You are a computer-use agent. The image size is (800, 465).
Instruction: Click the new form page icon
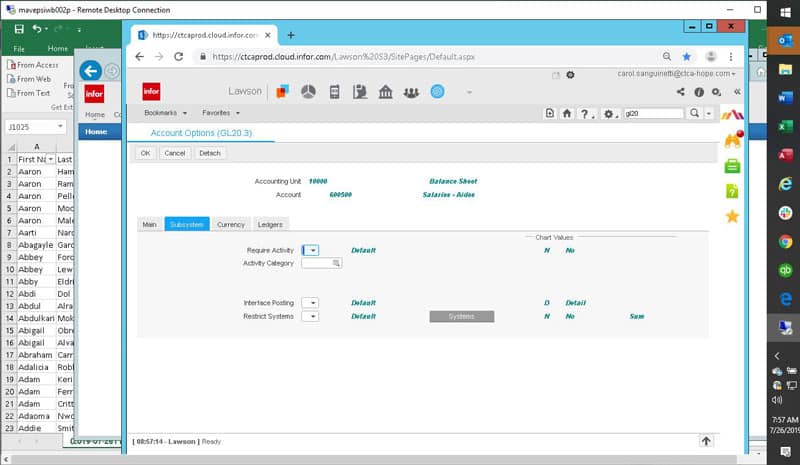point(549,113)
